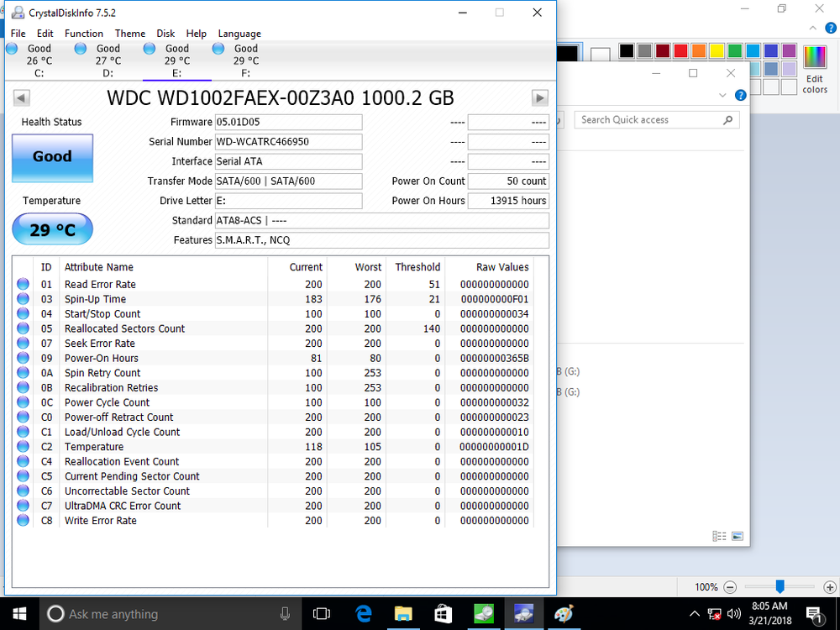Open Microsoft Edge from the taskbar
Image resolution: width=840 pixels, height=630 pixels.
[x=364, y=614]
